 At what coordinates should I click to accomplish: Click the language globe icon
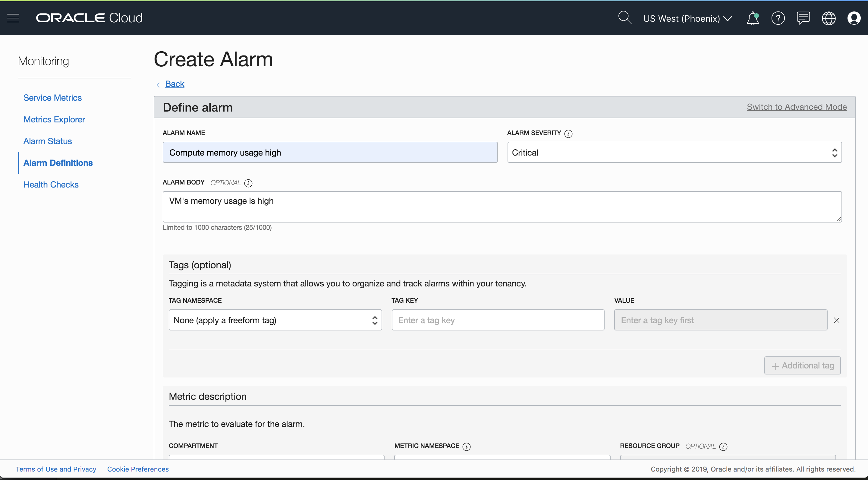click(828, 18)
